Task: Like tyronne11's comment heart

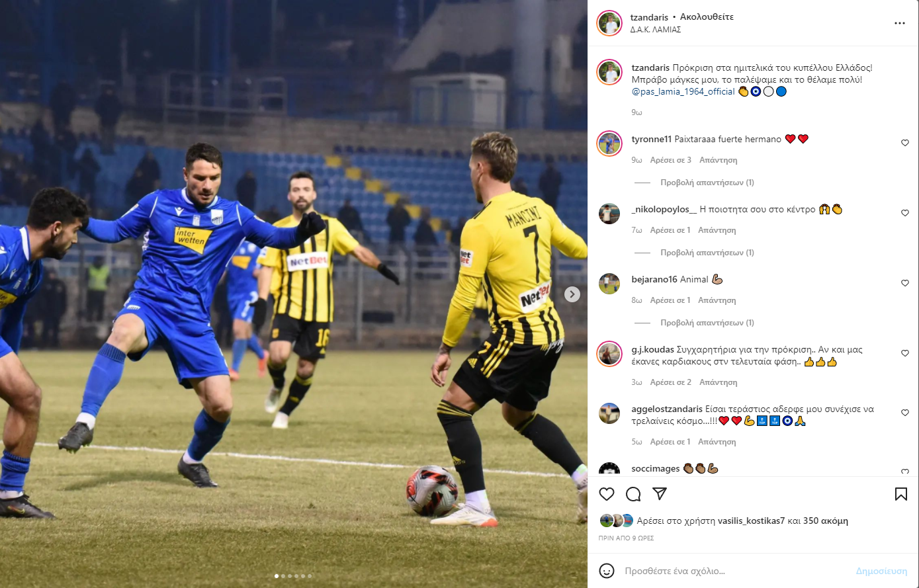Action: click(905, 143)
